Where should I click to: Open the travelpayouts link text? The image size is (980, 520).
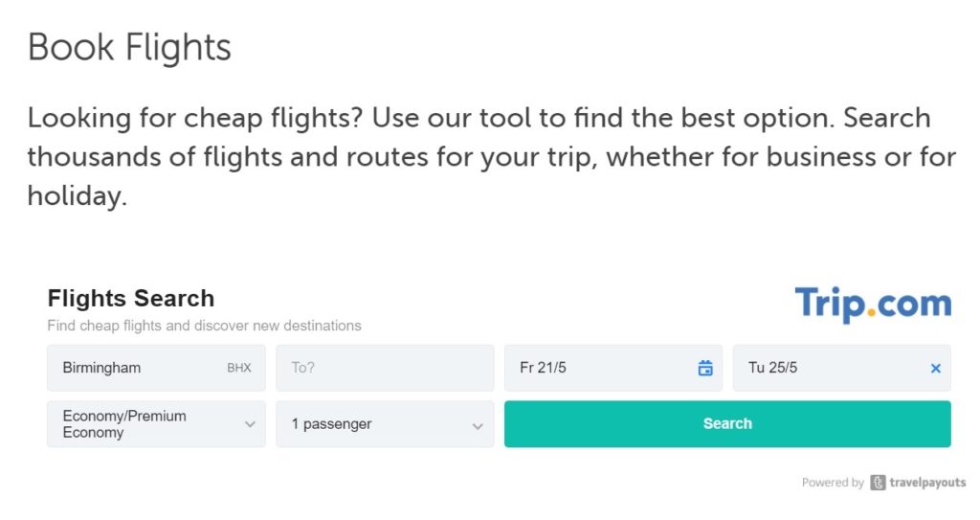tap(927, 483)
